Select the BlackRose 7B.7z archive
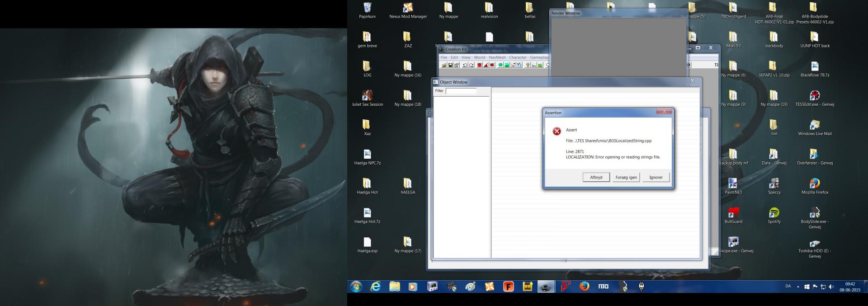The width and height of the screenshot is (868, 306). click(815, 69)
